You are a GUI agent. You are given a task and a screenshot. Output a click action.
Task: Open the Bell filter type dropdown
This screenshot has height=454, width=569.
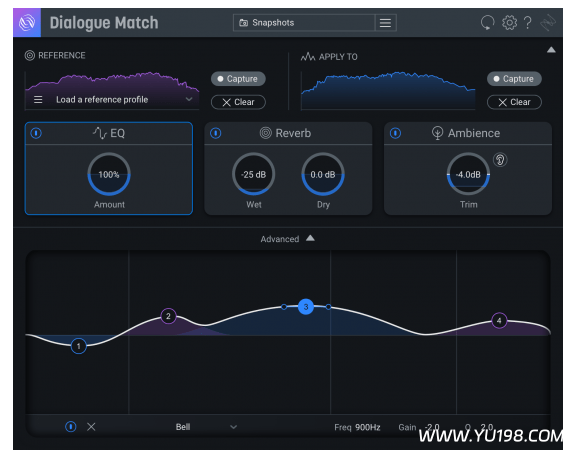click(206, 427)
